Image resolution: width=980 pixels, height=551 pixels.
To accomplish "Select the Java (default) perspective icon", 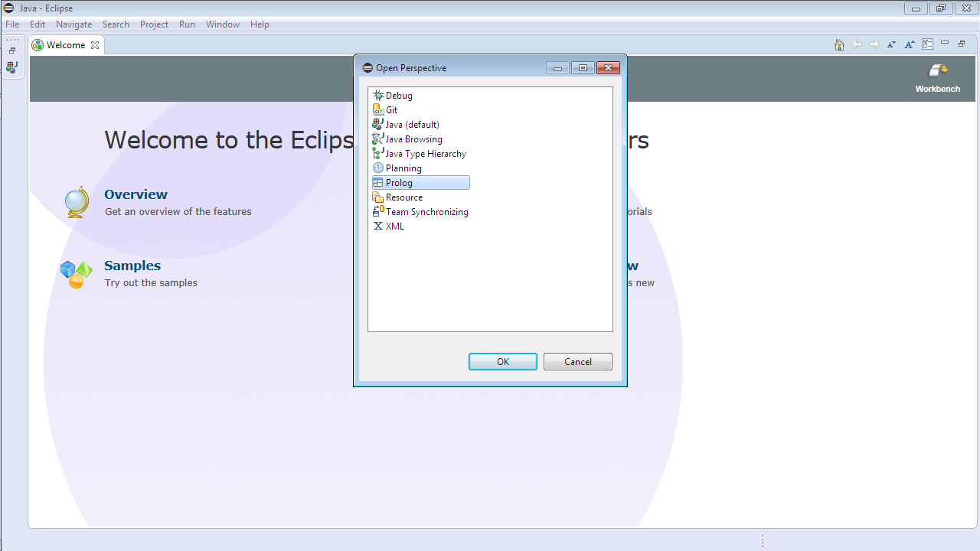I will 378,125.
